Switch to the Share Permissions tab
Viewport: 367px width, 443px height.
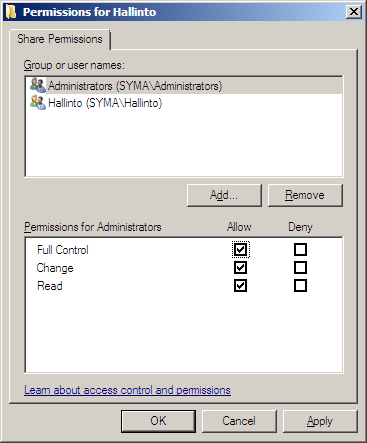(60, 39)
